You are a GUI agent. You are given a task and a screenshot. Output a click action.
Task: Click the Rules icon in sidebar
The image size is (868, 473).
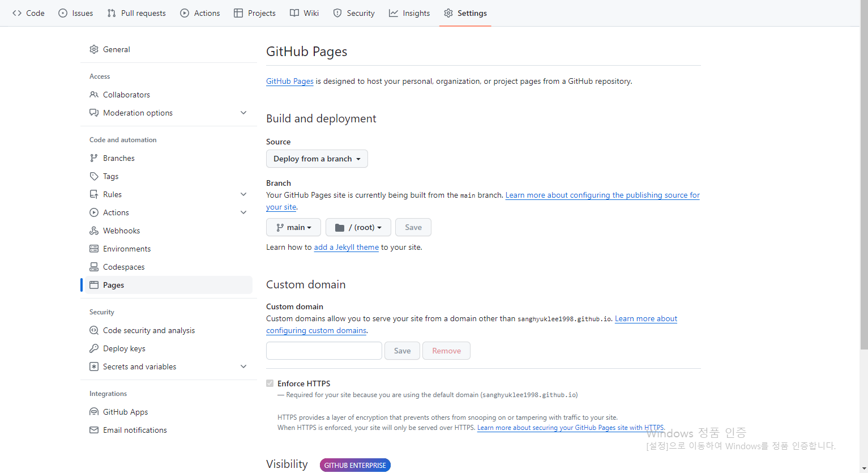(x=94, y=194)
